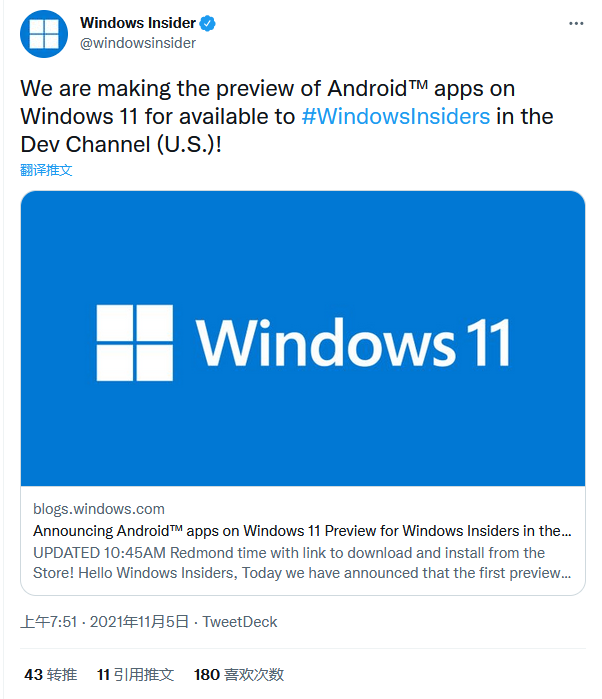View the 180 喜欢次数 likes list

[239, 674]
